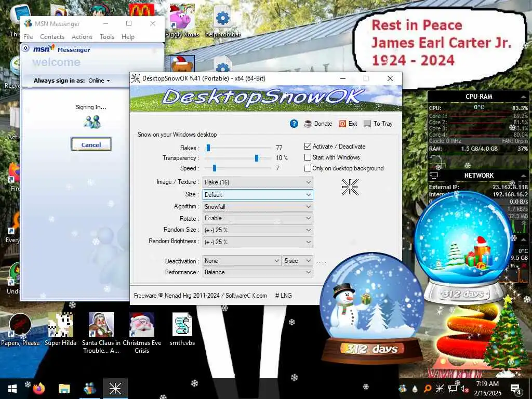This screenshot has width=532, height=399.
Task: Open the Rotate dropdown set to Enable
Action: pos(258,218)
